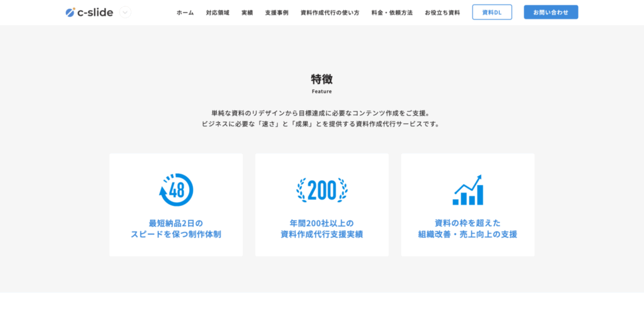Image resolution: width=644 pixels, height=318 pixels.
Task: Select お役立ち資料 in the navigation
Action: 442,13
